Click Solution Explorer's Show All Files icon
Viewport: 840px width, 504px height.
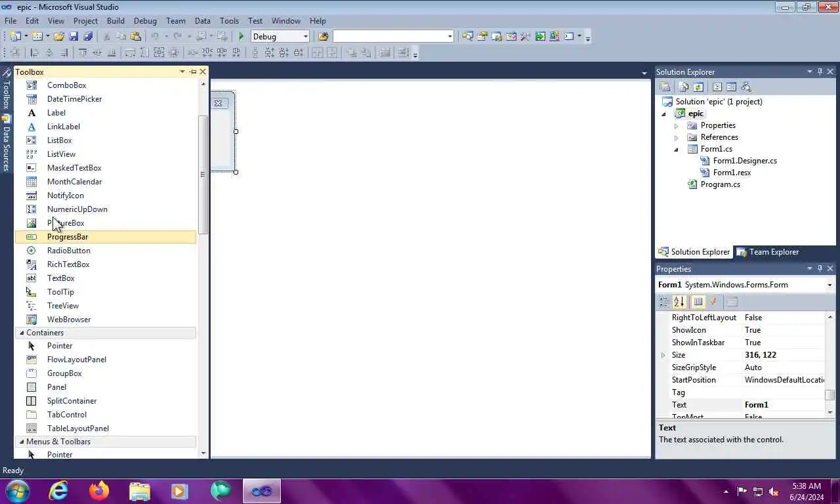pos(684,87)
